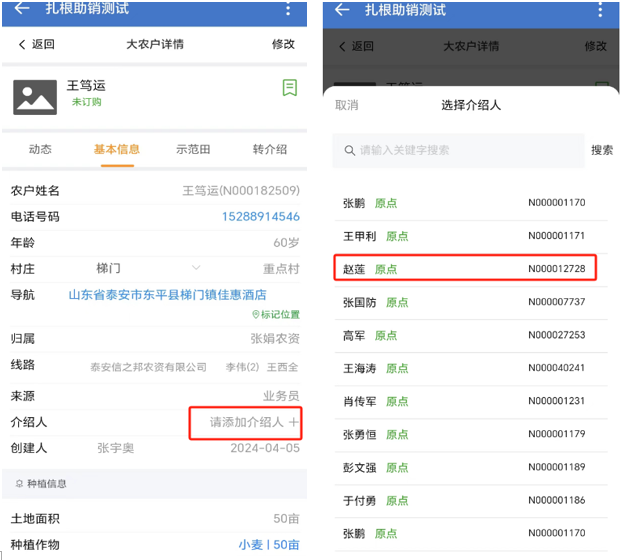Tap land area value 50亩

coord(286,519)
